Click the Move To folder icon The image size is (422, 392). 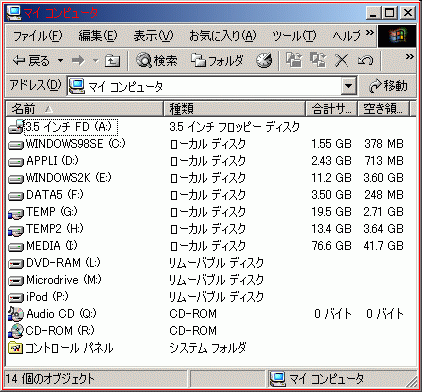point(294,61)
